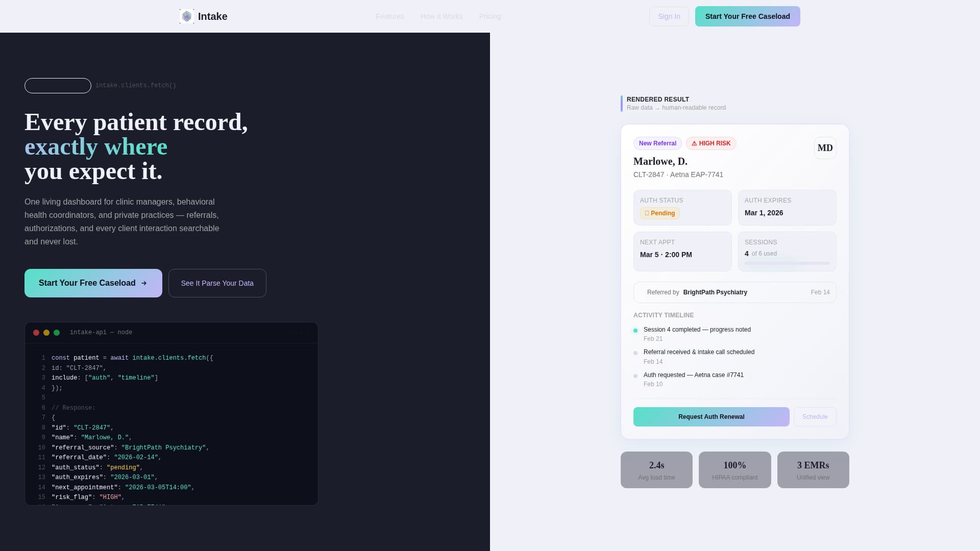This screenshot has width=980, height=551.
Task: Click the empty pill badge above headline
Action: coord(58,86)
